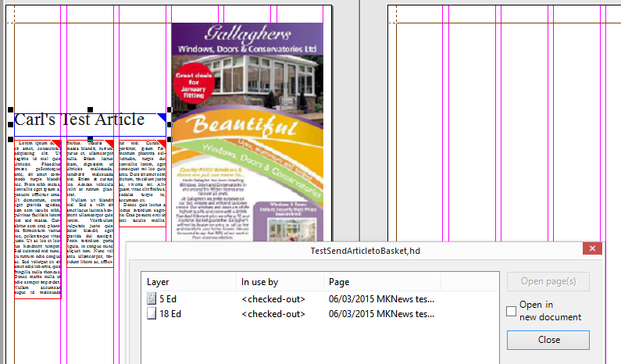Click '<checked-out>' in the 18 Ed row
Screen dimensions: 621x364
click(x=273, y=314)
